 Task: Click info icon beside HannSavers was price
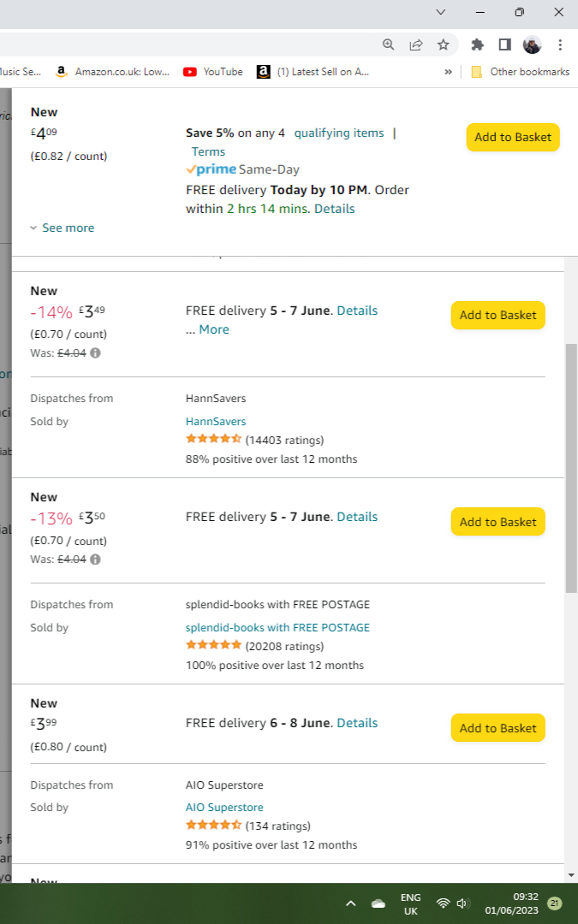(x=95, y=353)
